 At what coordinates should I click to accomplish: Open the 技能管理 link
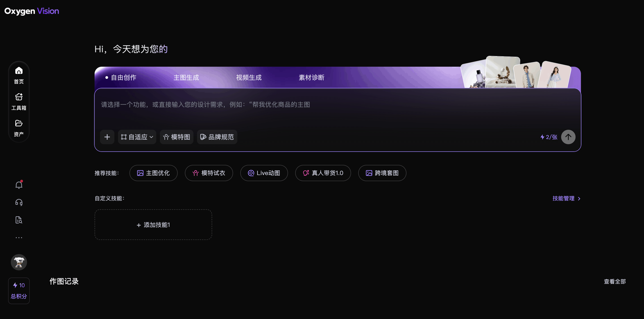coord(566,198)
